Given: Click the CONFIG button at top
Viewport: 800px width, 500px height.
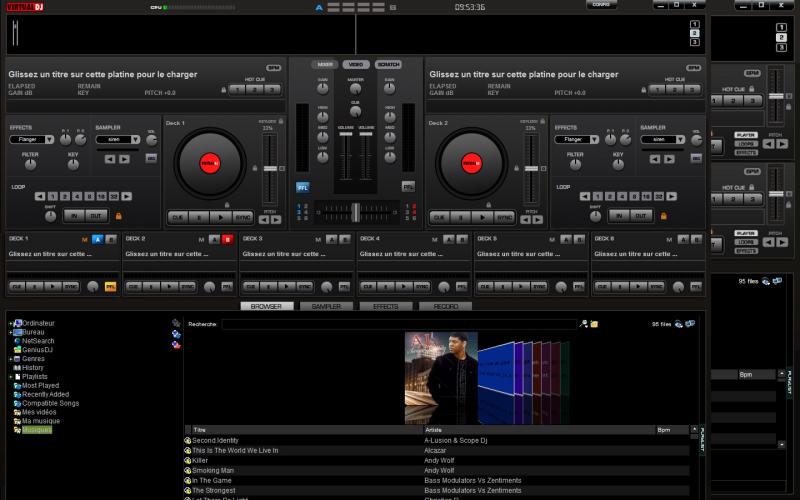Looking at the screenshot, I should (601, 5).
